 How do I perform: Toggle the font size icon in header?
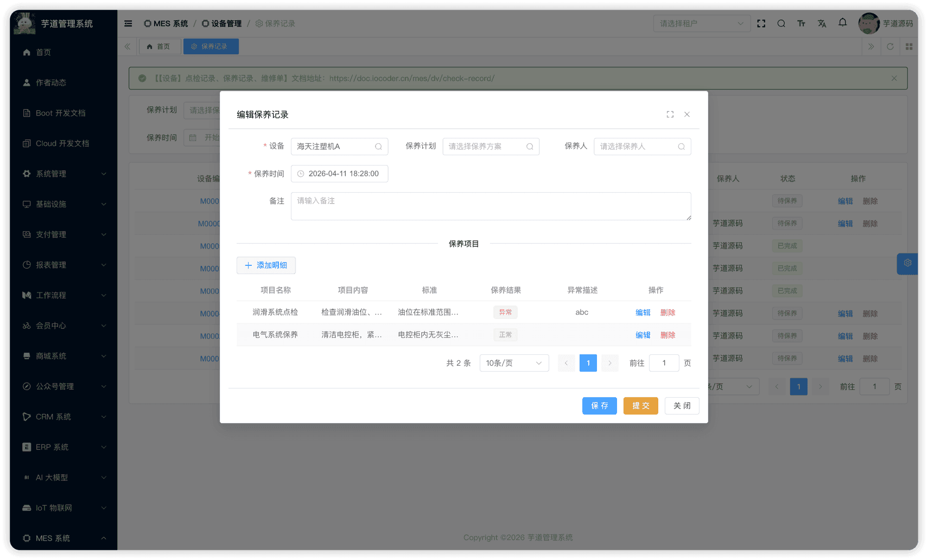click(801, 23)
